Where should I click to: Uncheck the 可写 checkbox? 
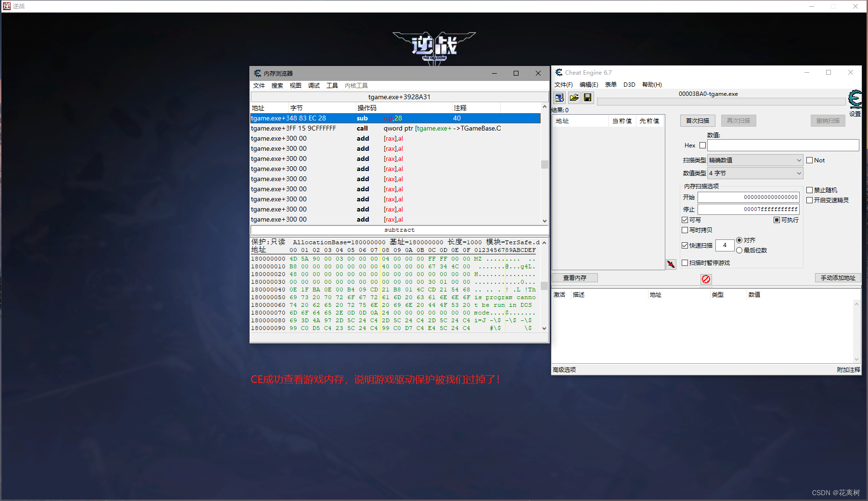coord(685,220)
